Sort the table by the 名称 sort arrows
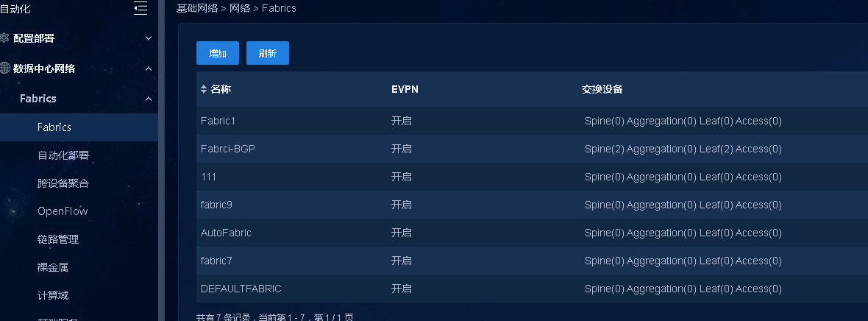The image size is (868, 321). point(204,89)
